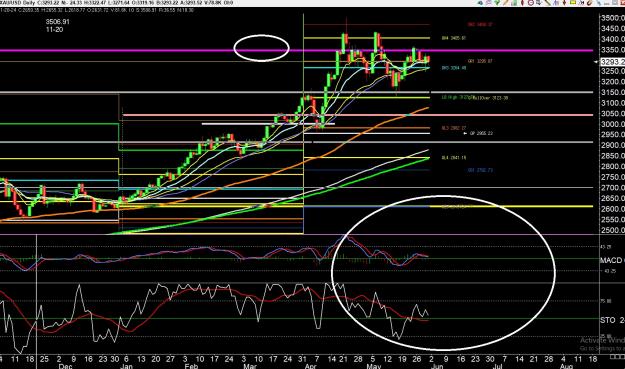This screenshot has height=369, width=625.
Task: Click the Apr month label on time axis
Action: 310,366
